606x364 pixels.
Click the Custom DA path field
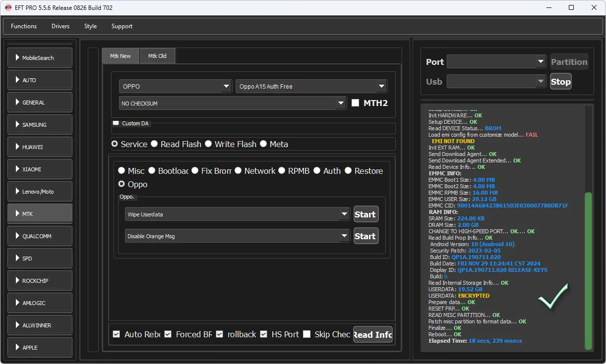(x=253, y=129)
